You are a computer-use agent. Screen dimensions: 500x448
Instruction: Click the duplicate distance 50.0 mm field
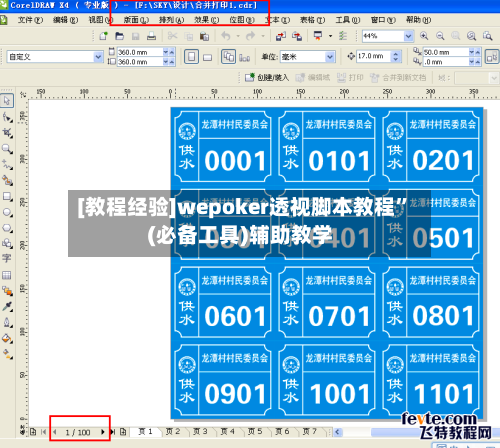[445, 52]
